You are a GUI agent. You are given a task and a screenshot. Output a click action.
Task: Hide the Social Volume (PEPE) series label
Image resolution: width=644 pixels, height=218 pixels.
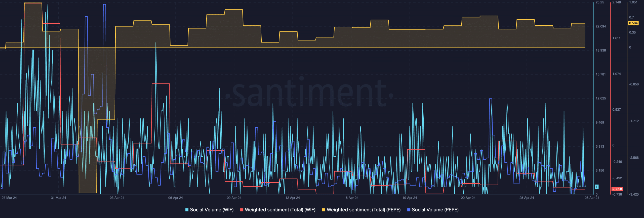click(x=435, y=210)
